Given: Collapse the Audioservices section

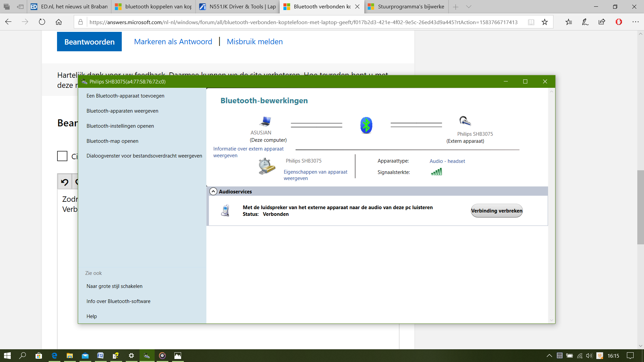Looking at the screenshot, I should pos(213,191).
